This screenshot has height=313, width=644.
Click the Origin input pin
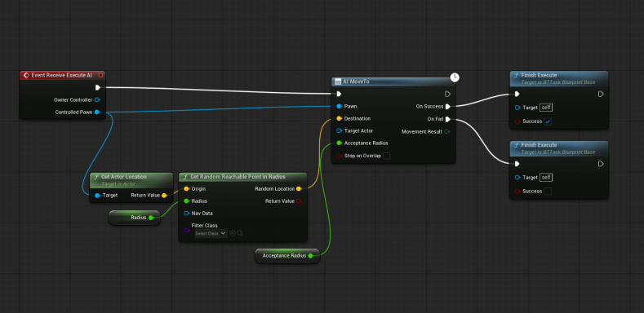[186, 189]
